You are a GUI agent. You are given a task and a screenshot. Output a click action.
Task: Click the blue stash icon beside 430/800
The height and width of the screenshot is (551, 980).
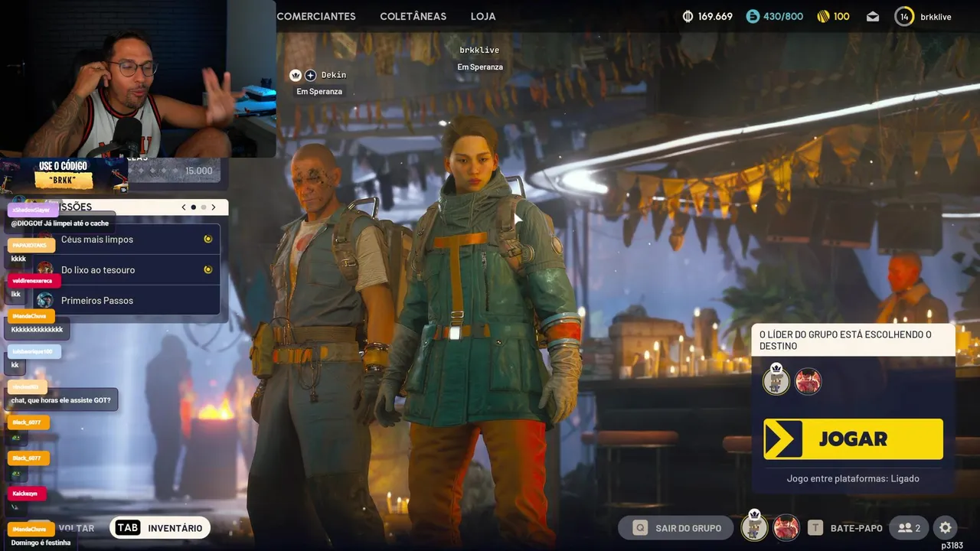[753, 16]
